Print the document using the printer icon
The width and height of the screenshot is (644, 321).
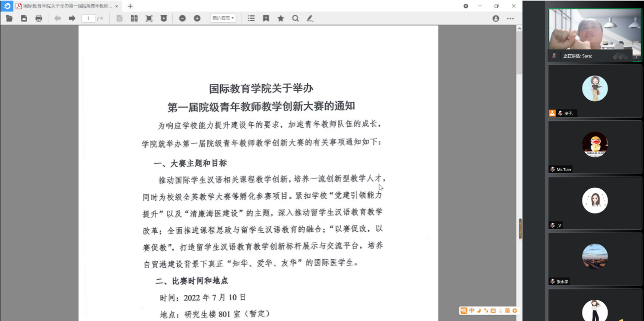point(39,18)
